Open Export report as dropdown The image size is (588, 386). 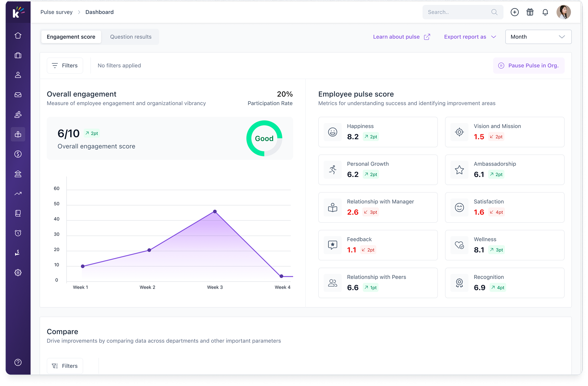point(470,37)
